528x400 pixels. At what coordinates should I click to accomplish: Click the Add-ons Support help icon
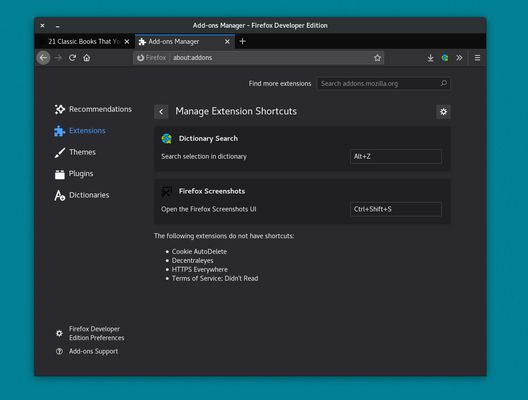click(x=59, y=352)
